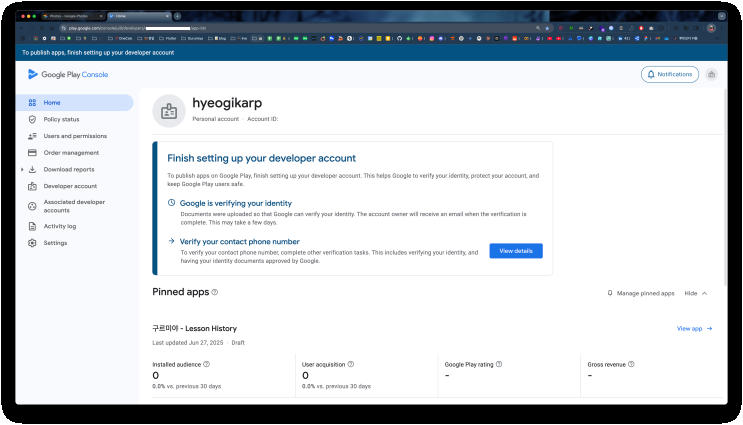Close the Home browser tab

point(167,16)
